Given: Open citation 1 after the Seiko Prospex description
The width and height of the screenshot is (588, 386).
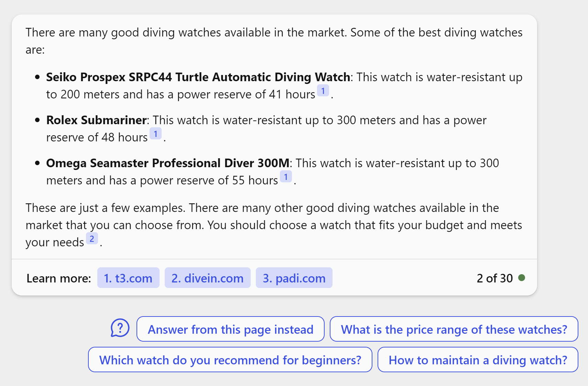Looking at the screenshot, I should point(323,91).
